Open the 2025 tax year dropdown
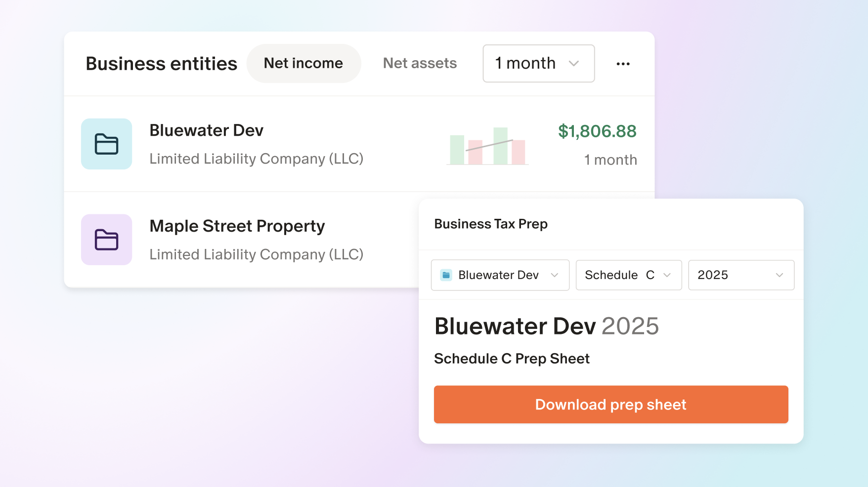868x487 pixels. 740,275
